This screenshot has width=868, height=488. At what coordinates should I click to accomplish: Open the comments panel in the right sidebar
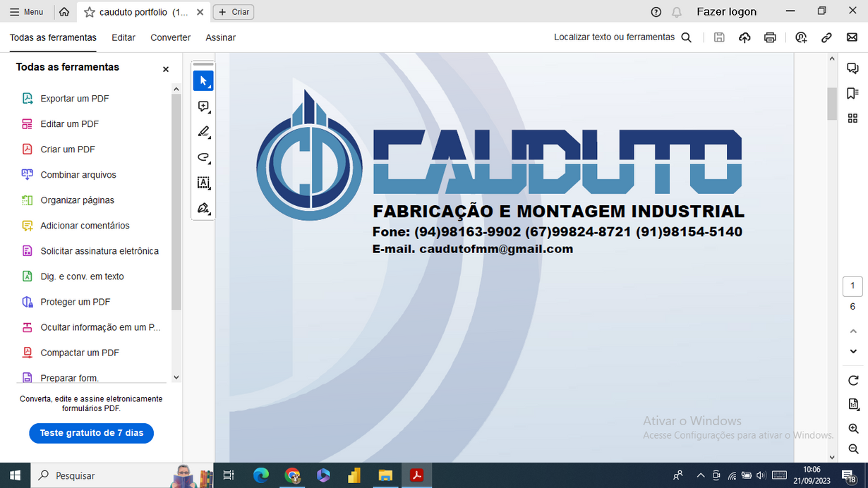(x=852, y=68)
